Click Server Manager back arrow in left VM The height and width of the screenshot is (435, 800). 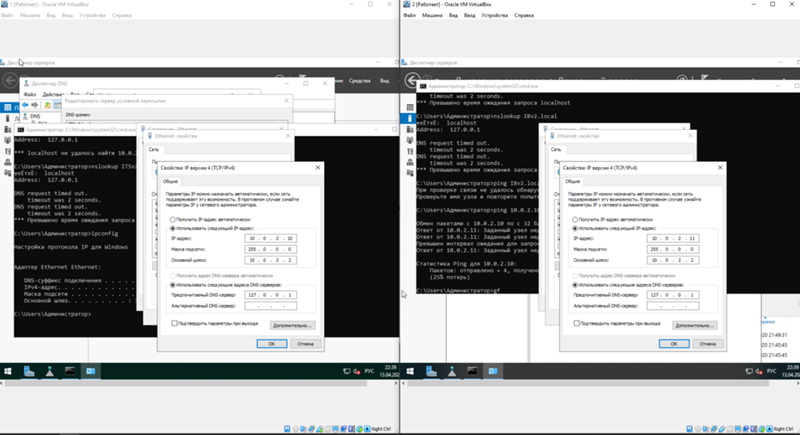click(x=10, y=81)
